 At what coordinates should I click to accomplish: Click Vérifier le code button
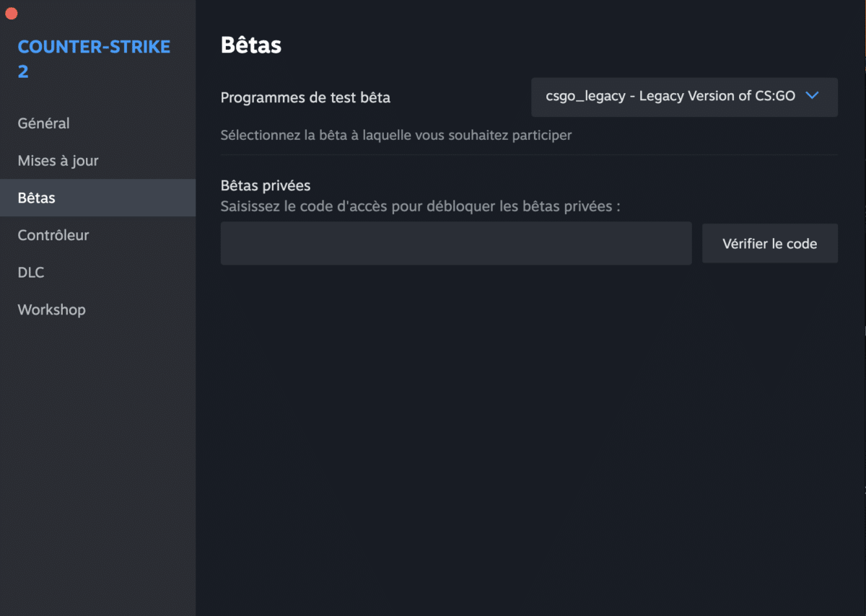(x=769, y=244)
